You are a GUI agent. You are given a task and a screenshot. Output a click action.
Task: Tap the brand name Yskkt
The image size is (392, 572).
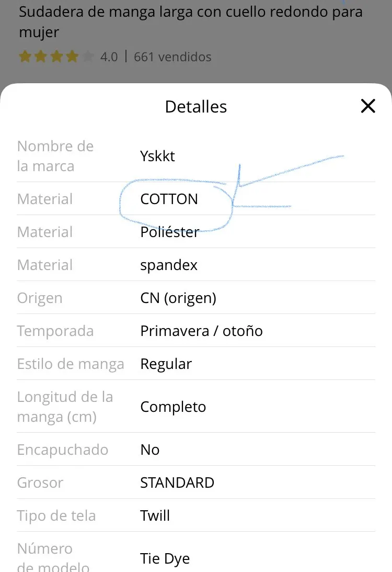click(157, 156)
